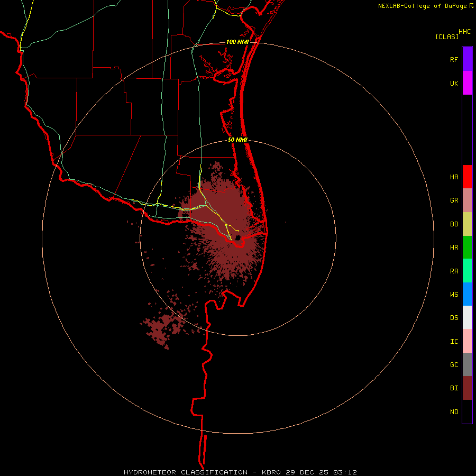
Task: Click the WS legend label
Action: click(x=454, y=295)
